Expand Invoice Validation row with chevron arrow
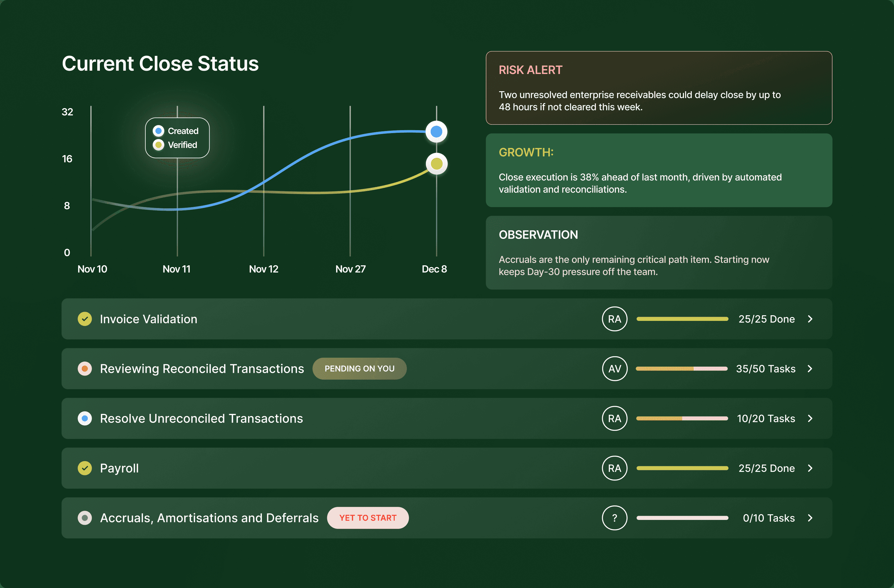This screenshot has width=894, height=588. tap(810, 319)
